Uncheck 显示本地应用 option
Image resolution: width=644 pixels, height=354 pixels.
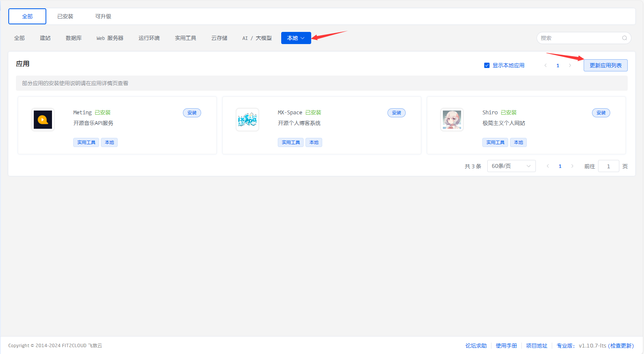pos(487,65)
